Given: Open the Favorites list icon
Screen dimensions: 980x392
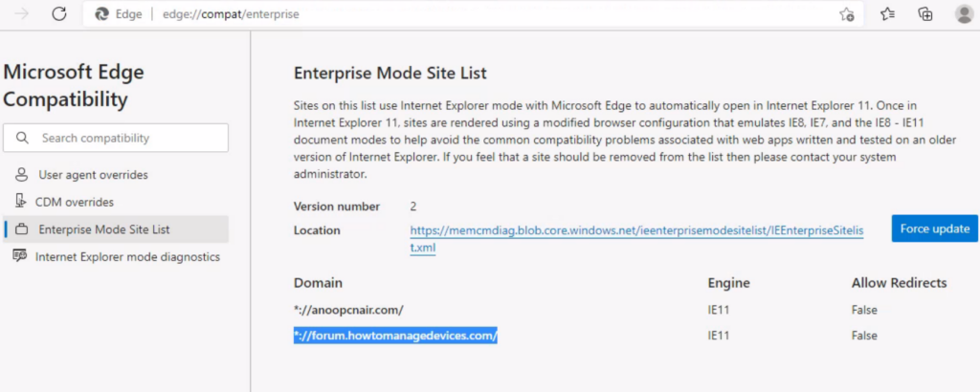Looking at the screenshot, I should click(887, 13).
